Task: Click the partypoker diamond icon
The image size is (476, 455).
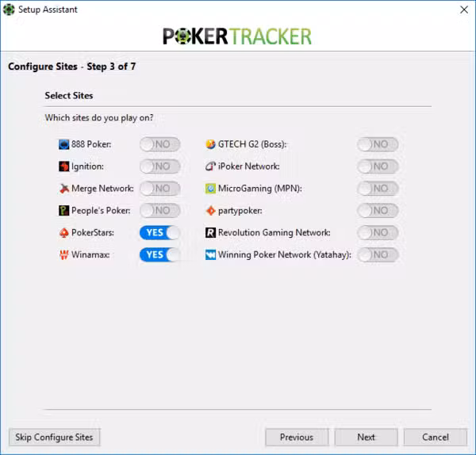Action: 210,211
